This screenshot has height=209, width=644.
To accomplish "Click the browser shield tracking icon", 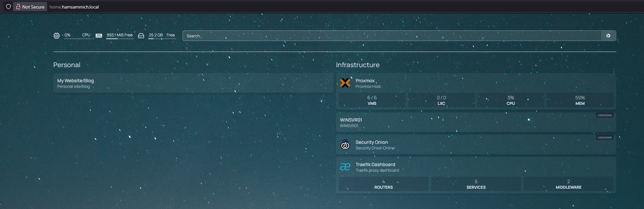I will point(9,7).
